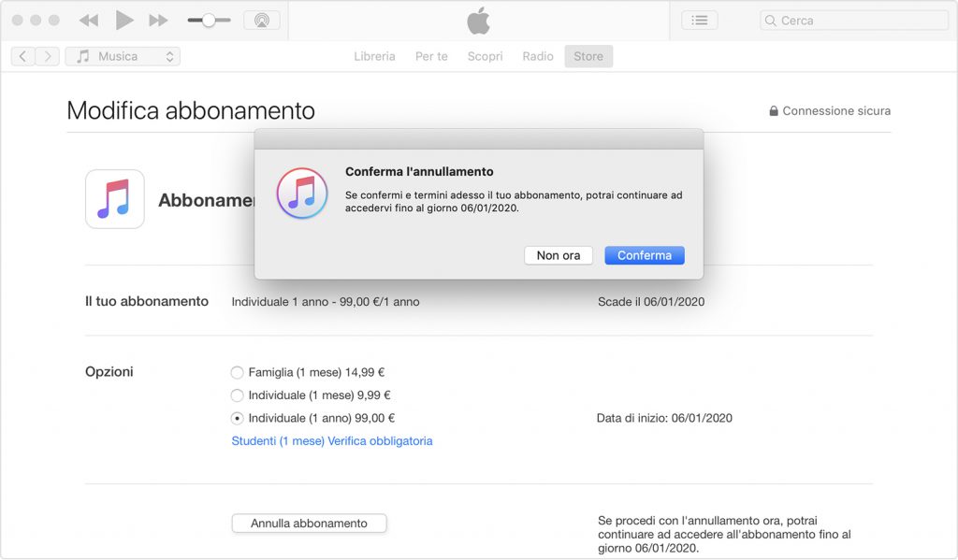Click Conferma to confirm cancellation

(645, 255)
